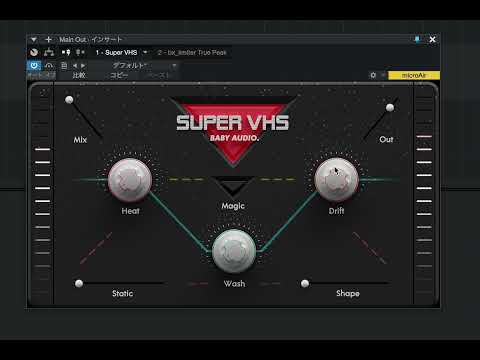This screenshot has width=480, height=360.
Task: Click the Shape slider handle
Action: 305,283
